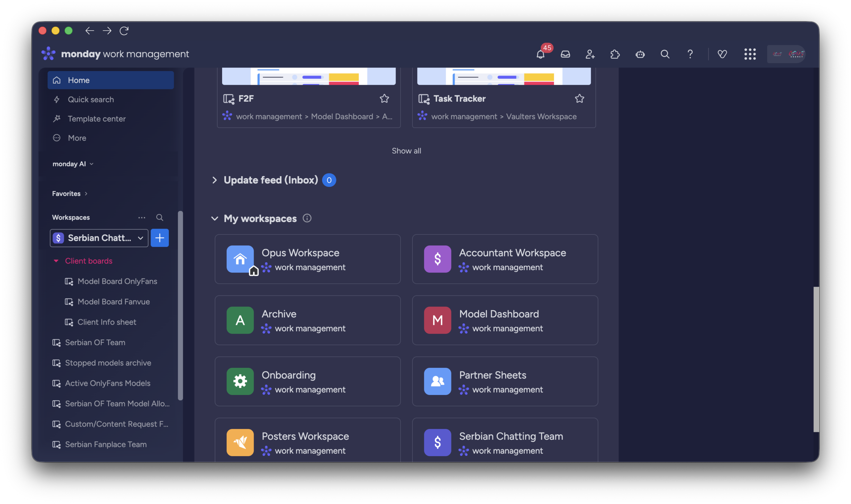Star the Task Tracker board

(x=579, y=98)
